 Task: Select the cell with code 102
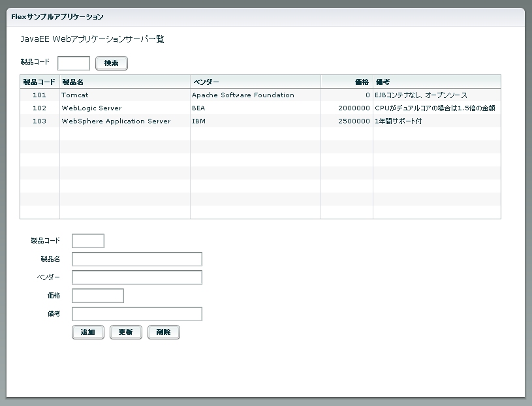point(40,108)
